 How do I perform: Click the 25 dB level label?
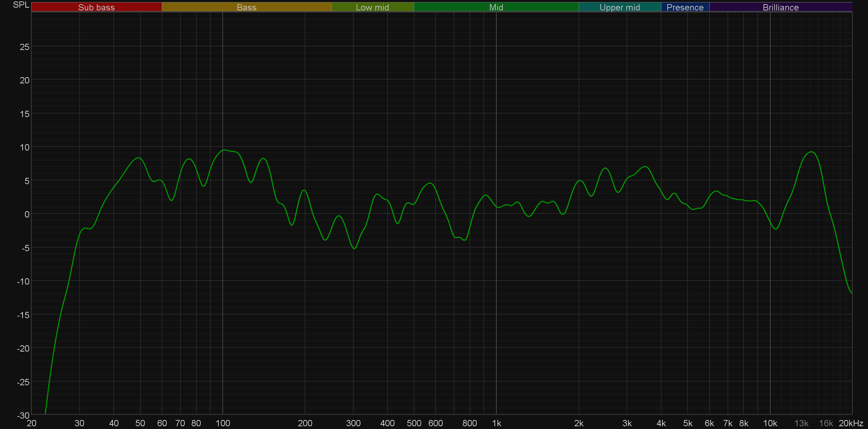(24, 47)
